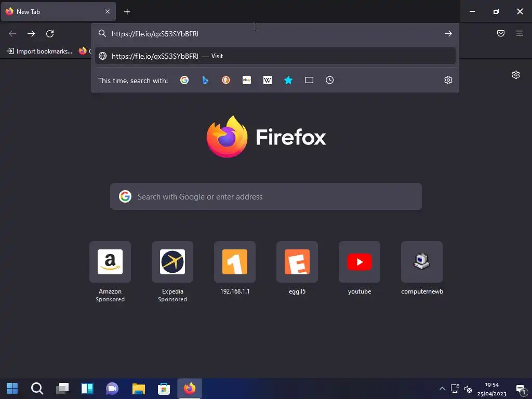Open network status tray icon
The width and height of the screenshot is (532, 399).
coord(455,389)
